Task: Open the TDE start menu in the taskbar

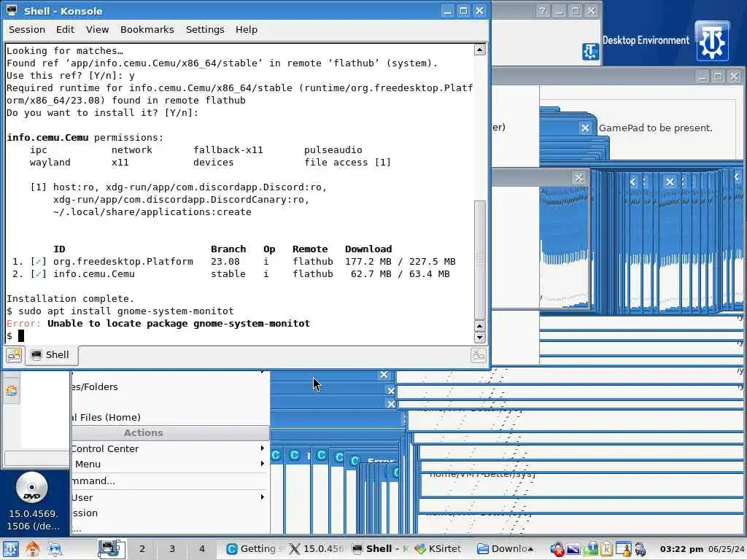Action: point(10,549)
